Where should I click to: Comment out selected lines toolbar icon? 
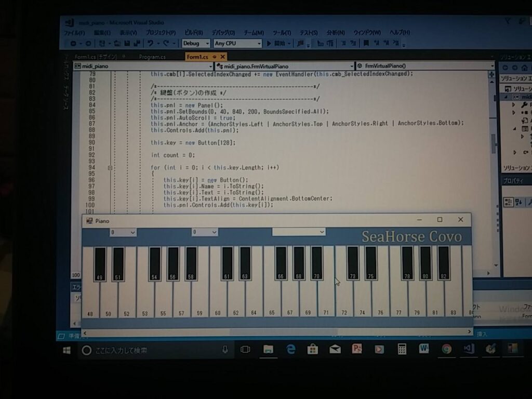click(343, 43)
